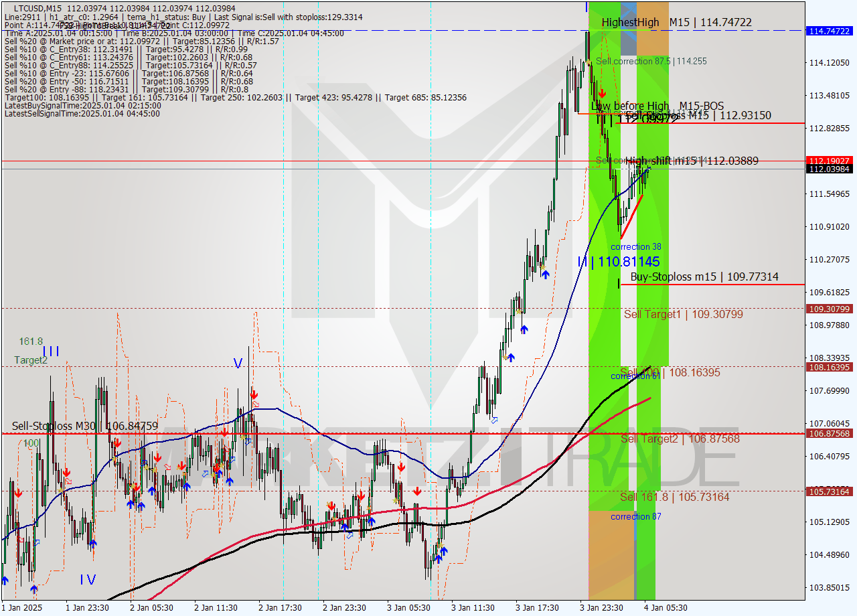Click the '2 Jan 17:30' time axis label
The image size is (857, 616).
[280, 608]
